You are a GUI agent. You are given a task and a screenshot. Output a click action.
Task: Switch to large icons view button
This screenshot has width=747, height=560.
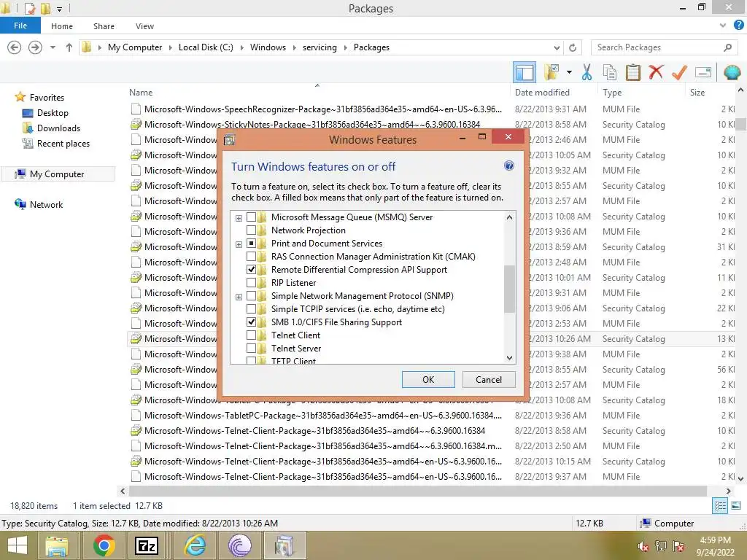tap(736, 506)
